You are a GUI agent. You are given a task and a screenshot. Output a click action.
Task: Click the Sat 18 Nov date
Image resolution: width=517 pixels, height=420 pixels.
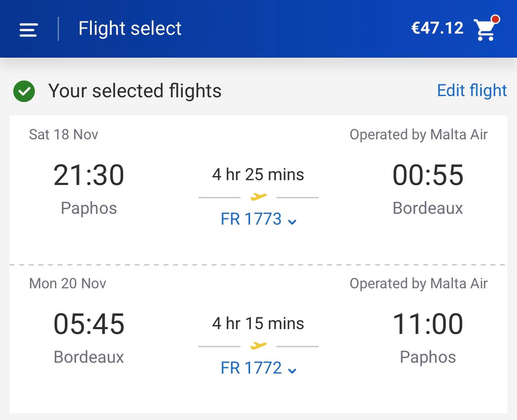(63, 134)
